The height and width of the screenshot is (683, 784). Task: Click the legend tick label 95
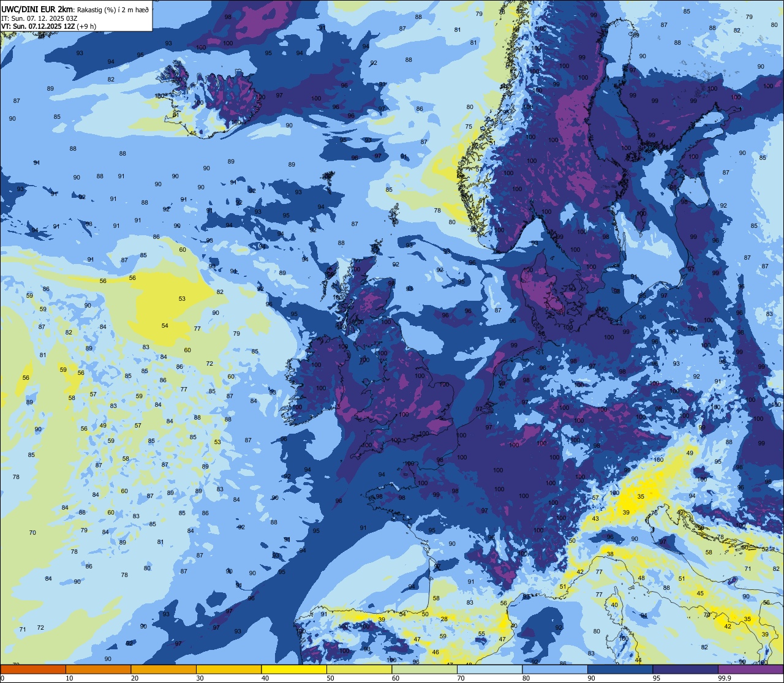click(657, 678)
